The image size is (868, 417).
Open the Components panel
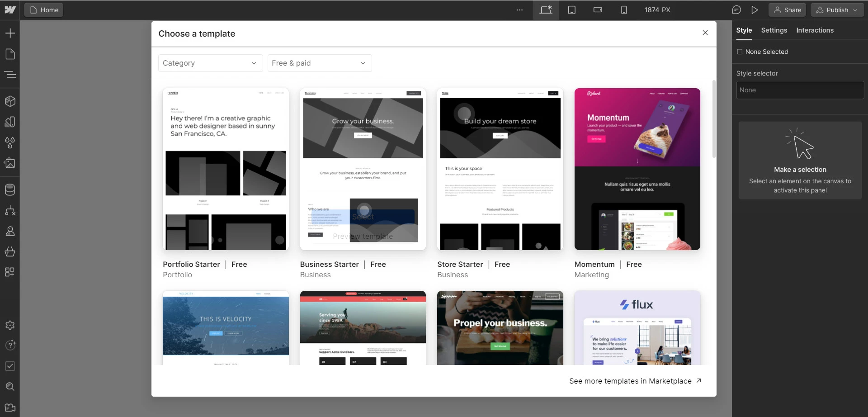10,101
